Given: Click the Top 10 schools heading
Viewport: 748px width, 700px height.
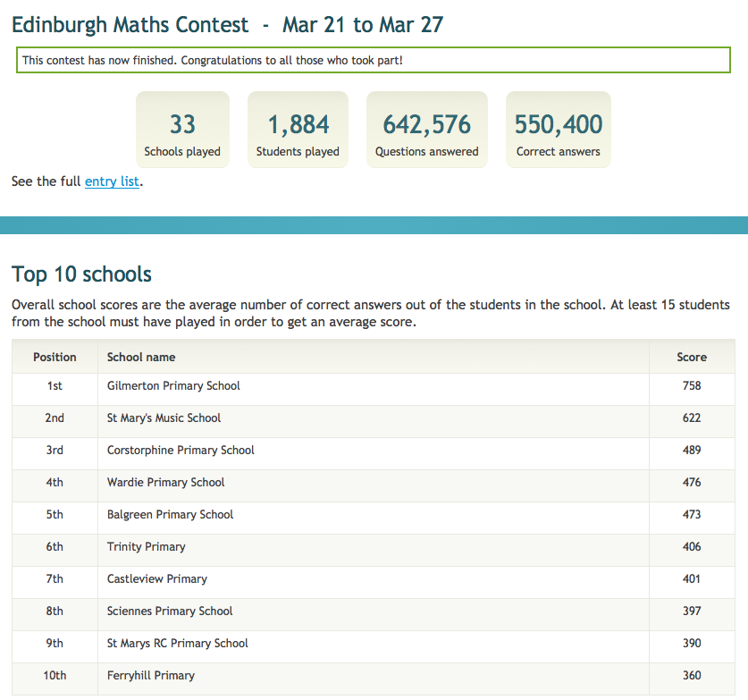Looking at the screenshot, I should click(x=81, y=274).
